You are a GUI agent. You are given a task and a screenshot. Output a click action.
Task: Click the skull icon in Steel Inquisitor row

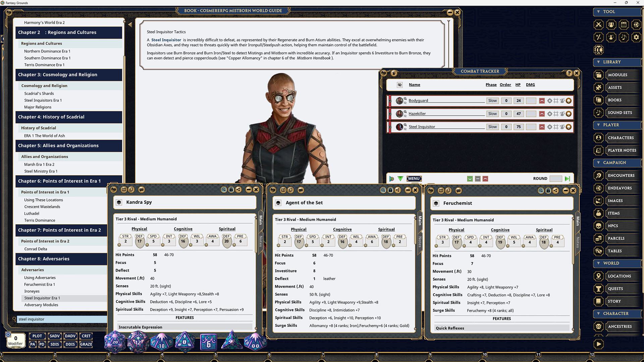click(569, 127)
